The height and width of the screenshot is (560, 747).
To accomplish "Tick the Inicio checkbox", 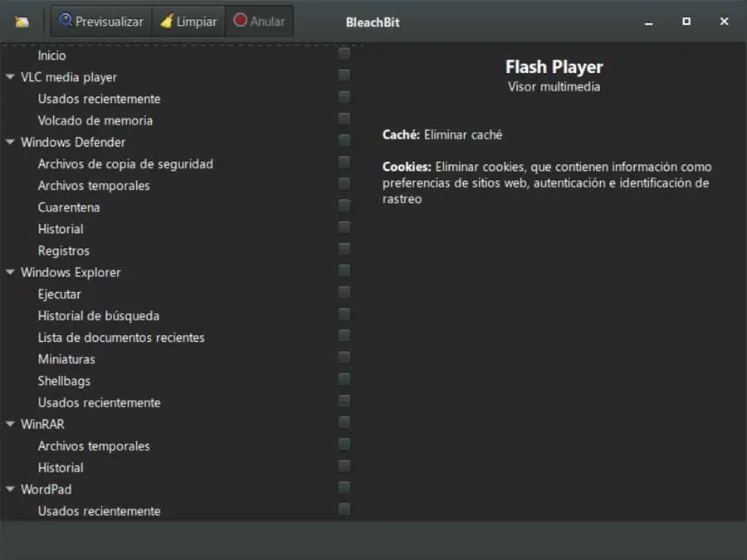I will (x=344, y=53).
